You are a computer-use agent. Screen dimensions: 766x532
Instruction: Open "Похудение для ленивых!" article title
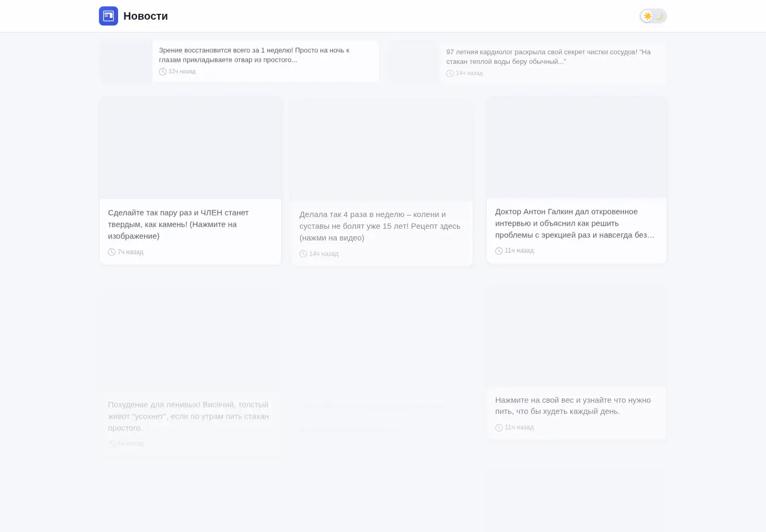pos(188,416)
